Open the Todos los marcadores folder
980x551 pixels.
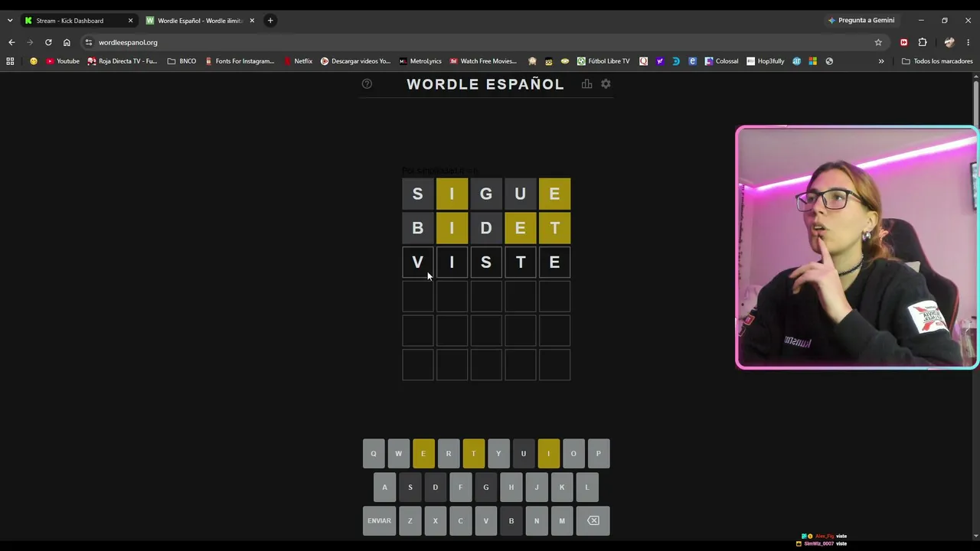(x=937, y=61)
